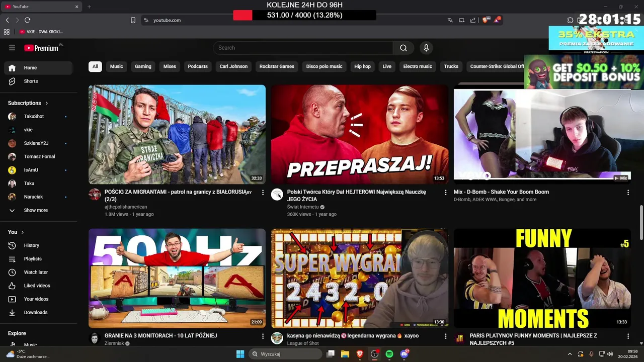Open more options for D-Bomb mix

[628, 192]
